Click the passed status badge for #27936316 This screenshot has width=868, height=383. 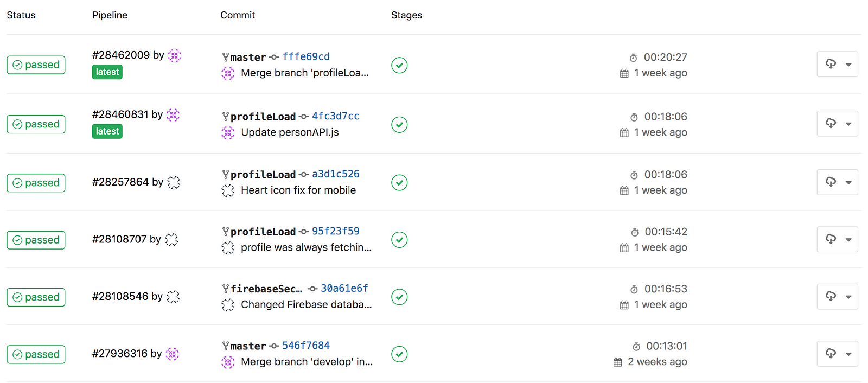tap(36, 354)
